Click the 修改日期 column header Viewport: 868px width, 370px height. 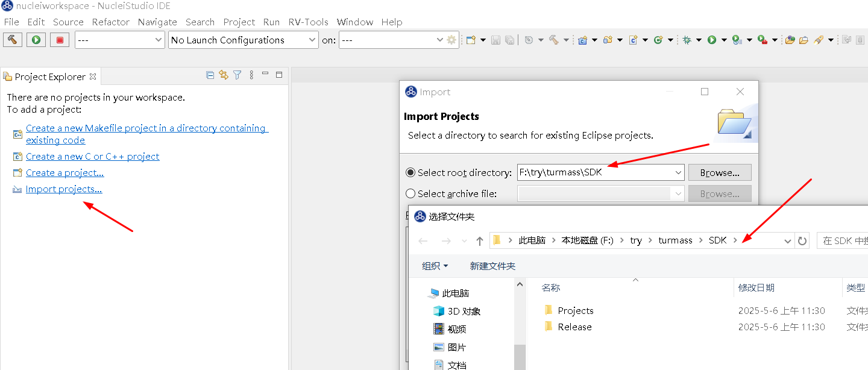coord(756,287)
